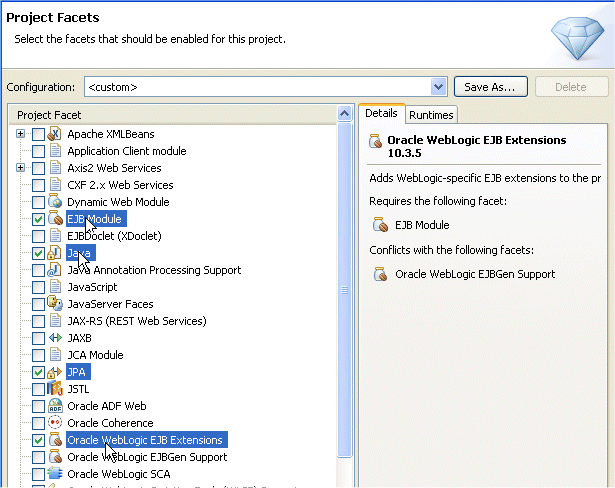Screen dimensions: 615x488
Task: Click the JPA facet icon
Action: [56, 372]
